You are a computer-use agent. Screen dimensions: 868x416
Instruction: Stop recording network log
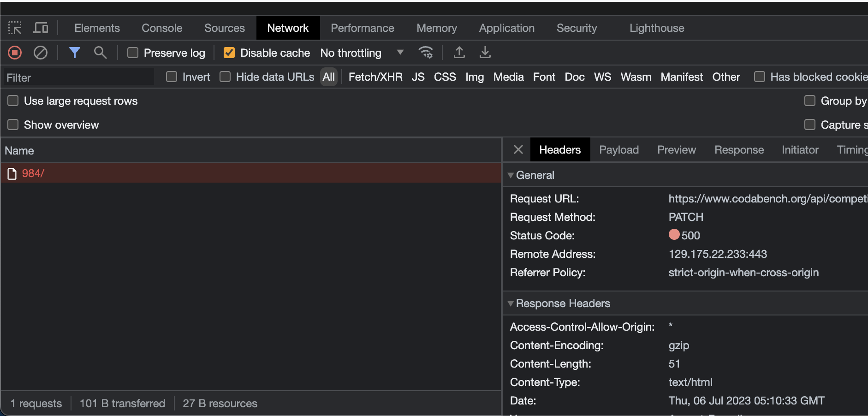14,53
